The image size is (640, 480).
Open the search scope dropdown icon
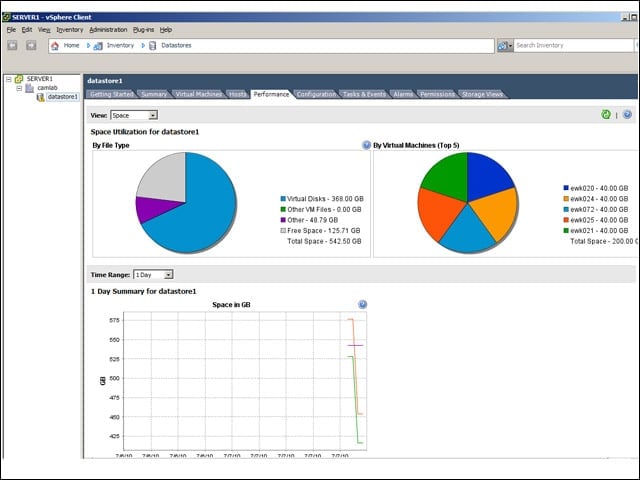click(505, 46)
